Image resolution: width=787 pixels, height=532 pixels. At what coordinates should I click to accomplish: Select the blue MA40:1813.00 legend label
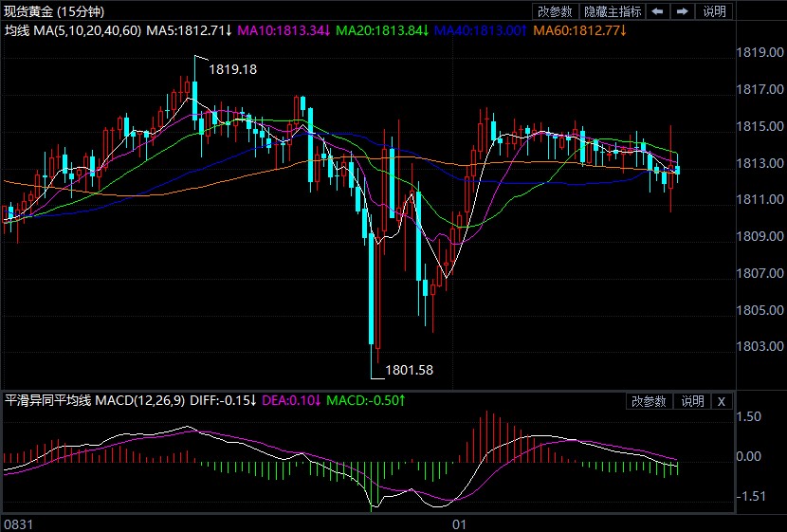pyautogui.click(x=481, y=31)
